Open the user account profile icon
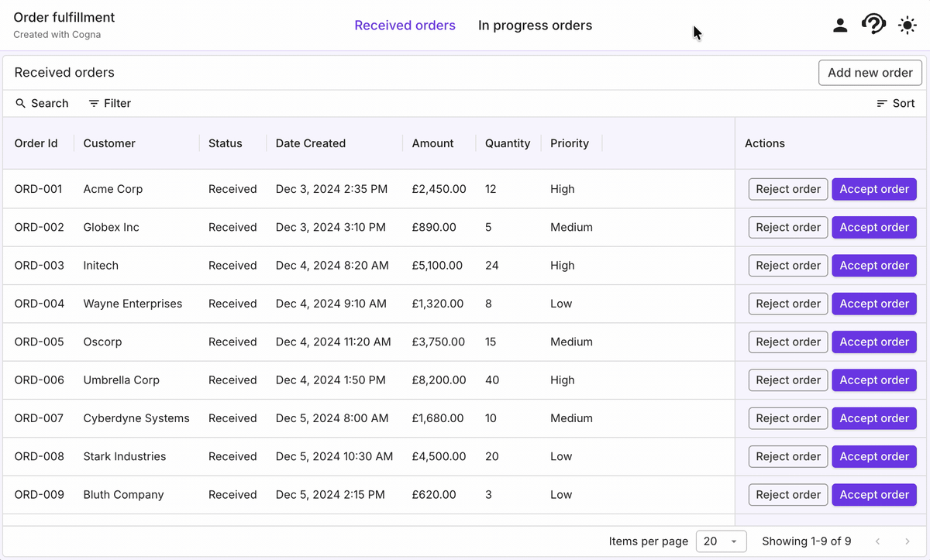 (840, 26)
